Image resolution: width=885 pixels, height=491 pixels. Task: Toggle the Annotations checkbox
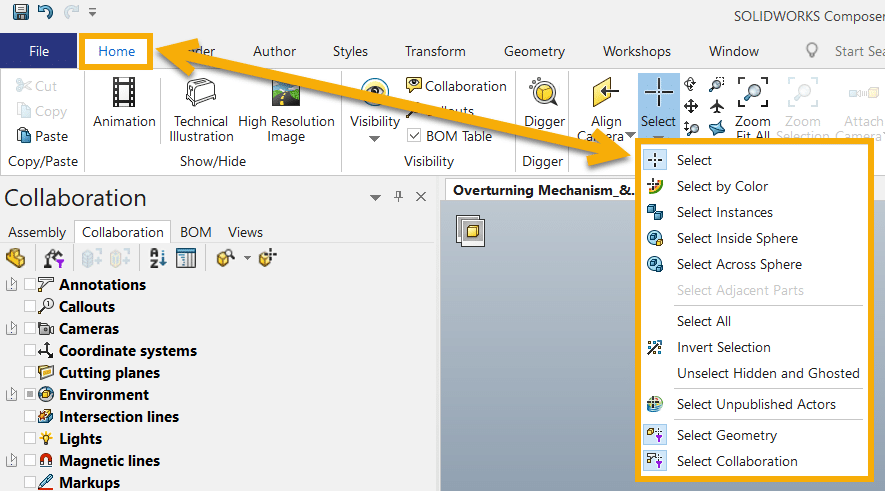(x=30, y=284)
